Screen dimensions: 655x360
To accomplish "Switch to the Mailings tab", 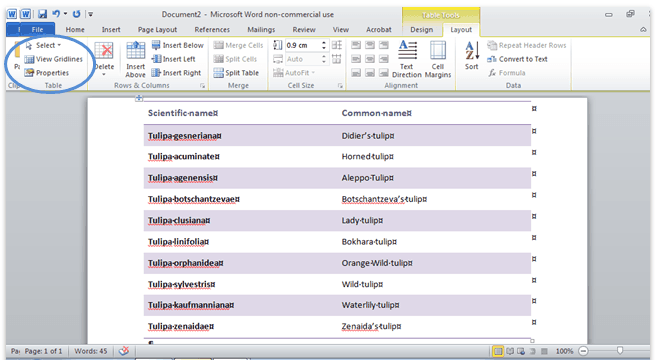I will point(261,30).
